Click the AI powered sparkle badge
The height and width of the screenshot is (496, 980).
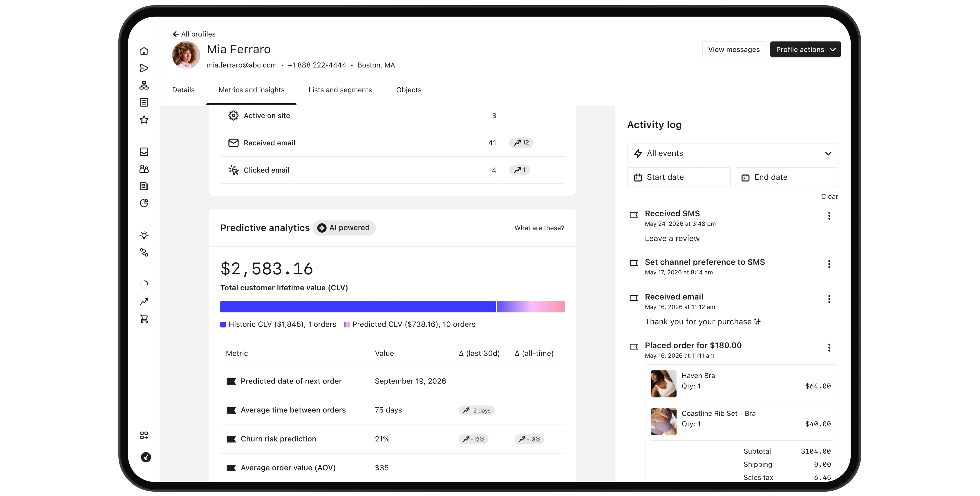(344, 227)
